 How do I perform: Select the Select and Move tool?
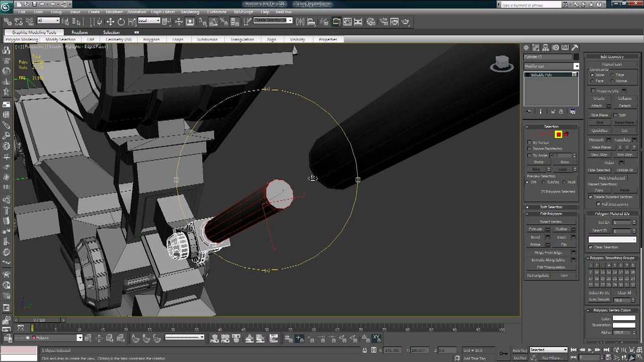pos(110,22)
